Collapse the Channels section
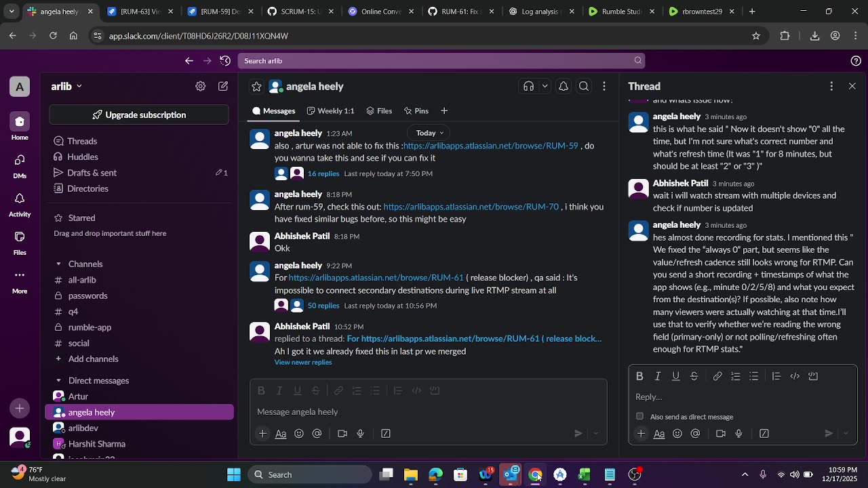868x488 pixels. 58,264
